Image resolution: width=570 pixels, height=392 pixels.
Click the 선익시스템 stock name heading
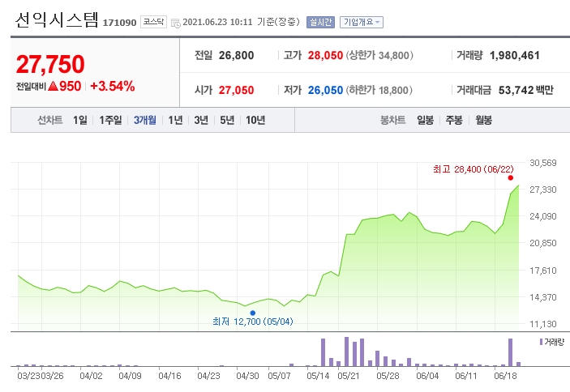(x=57, y=20)
